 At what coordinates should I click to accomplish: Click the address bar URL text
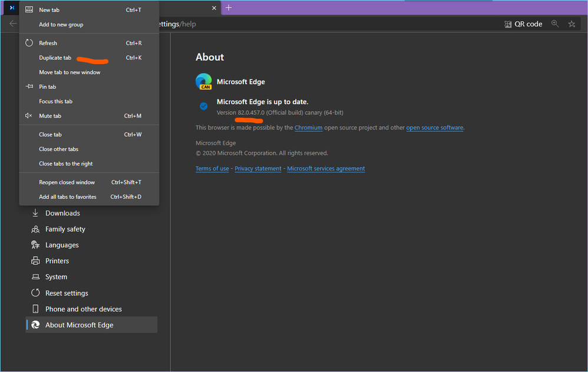tap(177, 24)
